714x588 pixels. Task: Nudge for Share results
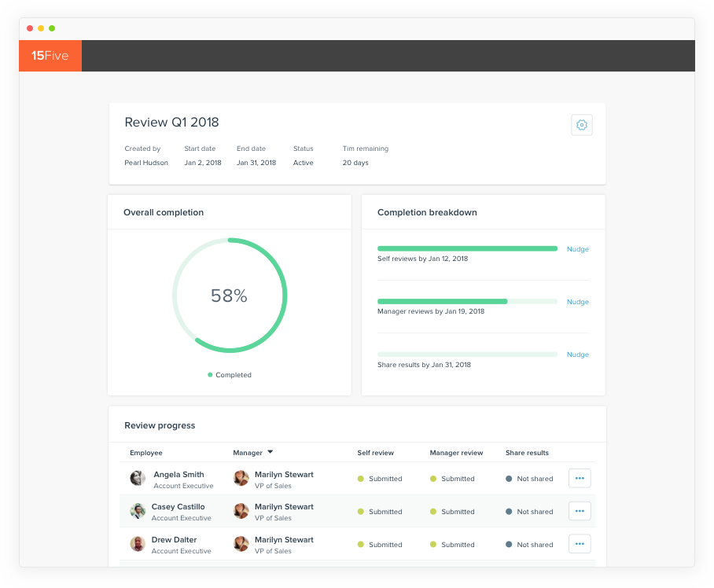pos(577,355)
